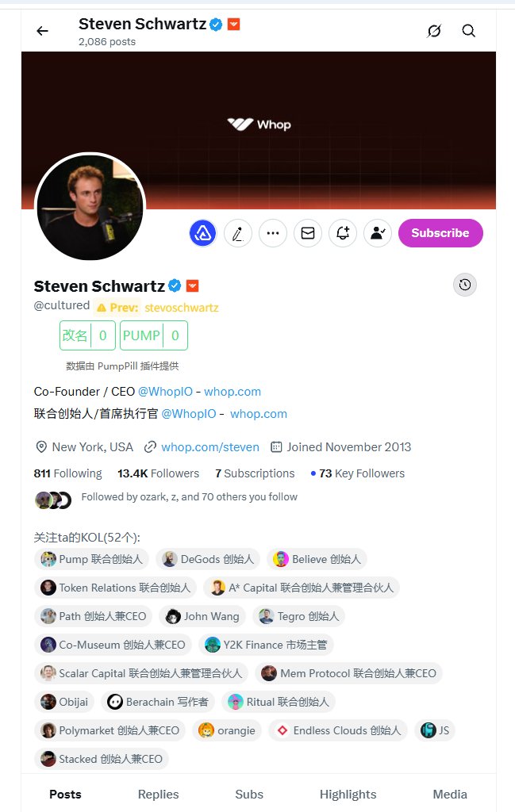Image resolution: width=515 pixels, height=812 pixels.
Task: Click the pen note icon button
Action: coord(238,233)
